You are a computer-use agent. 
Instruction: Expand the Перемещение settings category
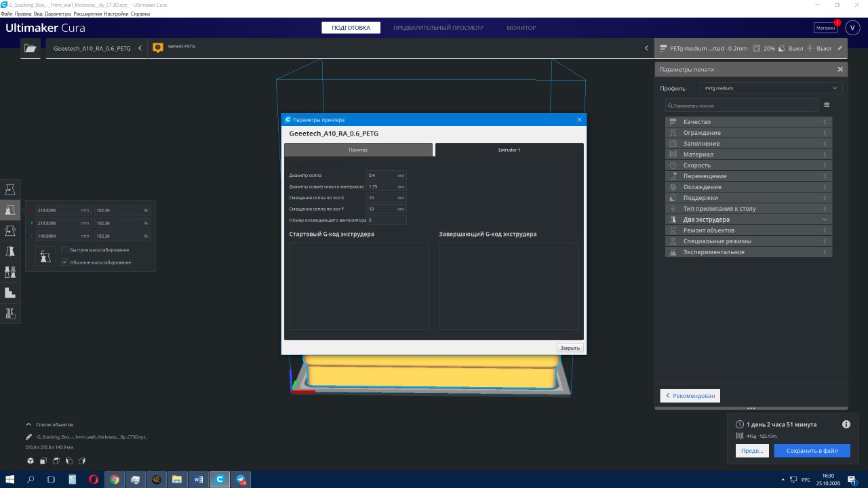click(749, 176)
